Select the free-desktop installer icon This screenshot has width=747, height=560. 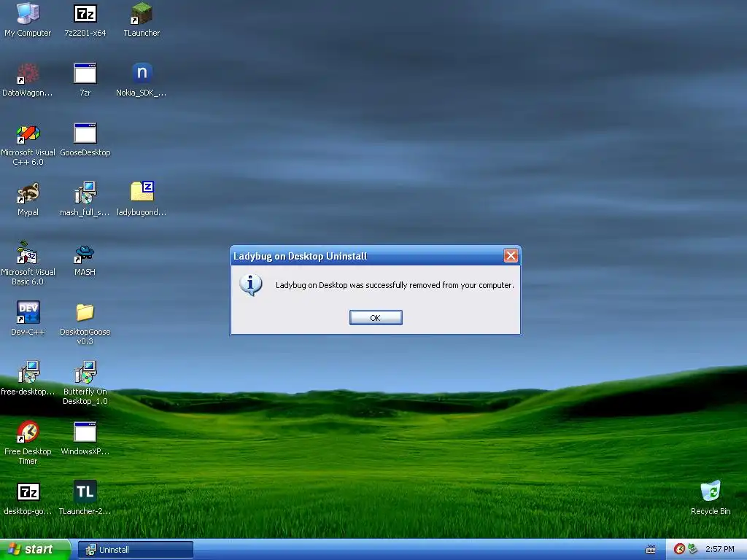[28, 372]
